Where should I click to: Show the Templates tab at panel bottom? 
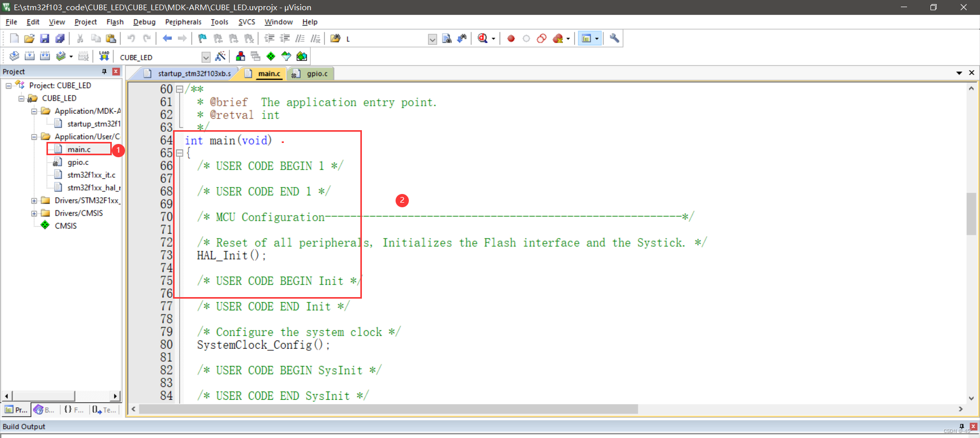pyautogui.click(x=104, y=410)
